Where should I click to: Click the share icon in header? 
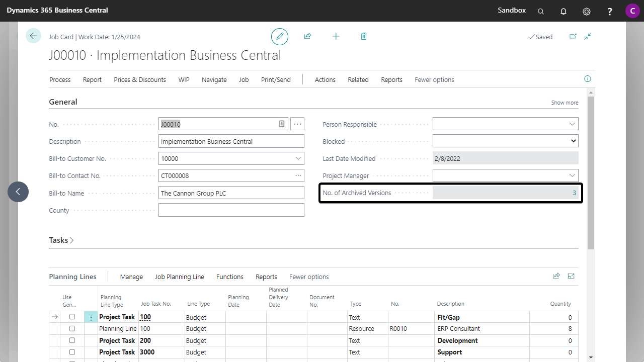[x=307, y=36]
